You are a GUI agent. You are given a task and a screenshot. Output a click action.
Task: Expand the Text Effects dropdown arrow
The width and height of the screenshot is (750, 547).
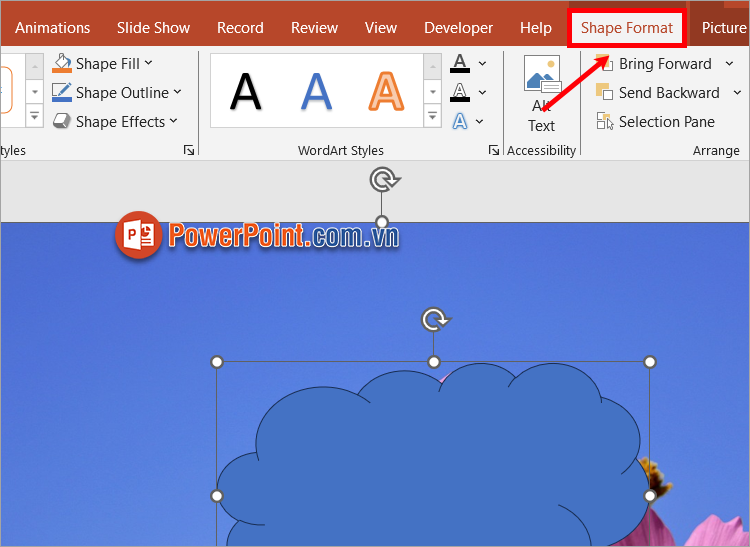[x=480, y=122]
